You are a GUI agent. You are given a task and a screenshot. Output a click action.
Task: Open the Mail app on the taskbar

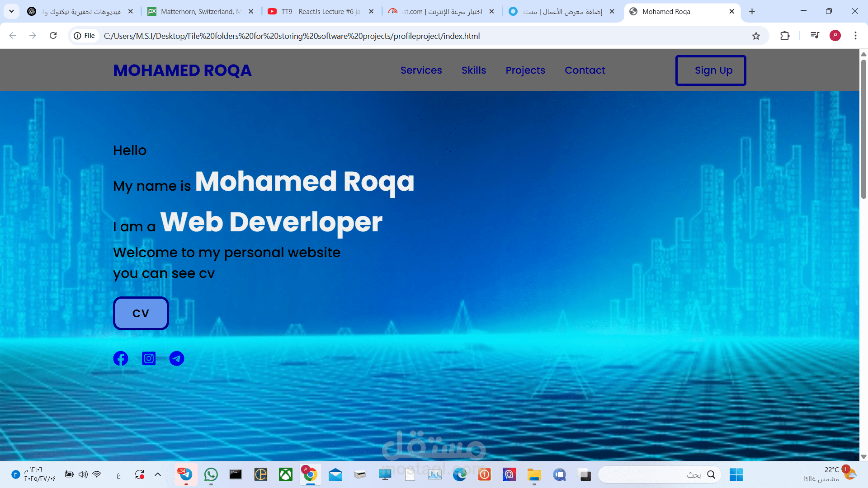[x=335, y=474]
